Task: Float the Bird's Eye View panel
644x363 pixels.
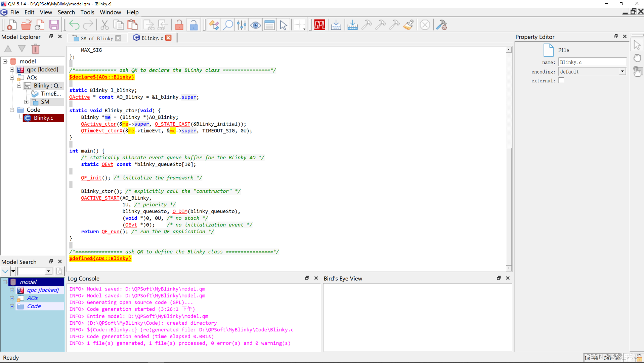Action: pos(499,278)
